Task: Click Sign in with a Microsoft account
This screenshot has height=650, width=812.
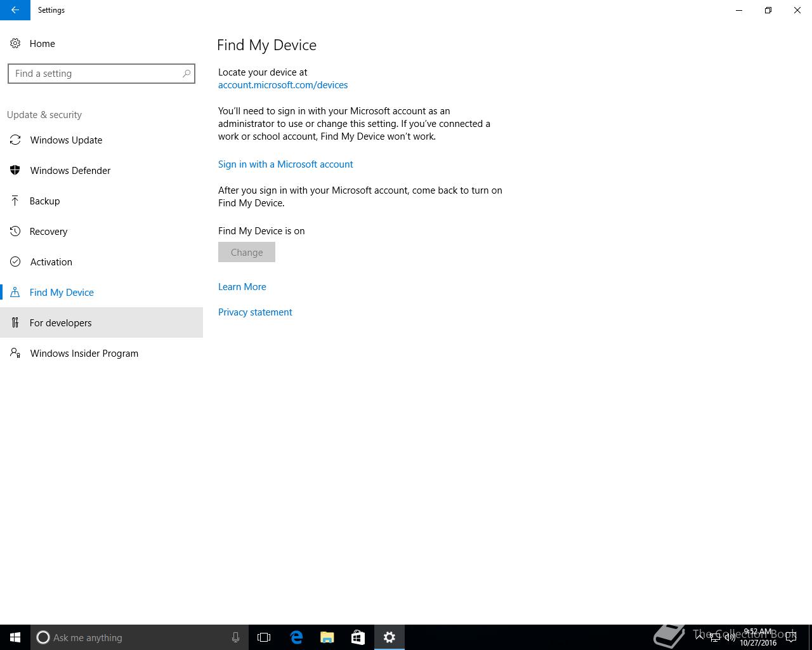Action: pyautogui.click(x=285, y=164)
